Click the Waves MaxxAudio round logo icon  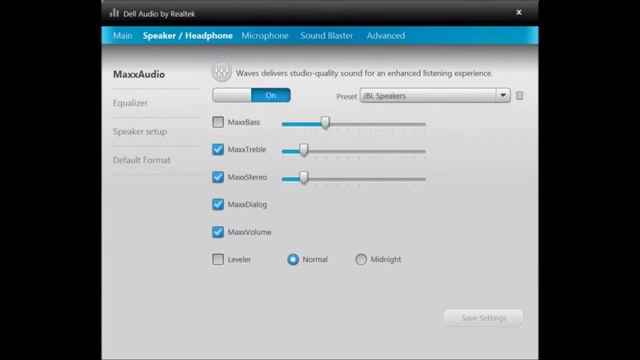[222, 73]
